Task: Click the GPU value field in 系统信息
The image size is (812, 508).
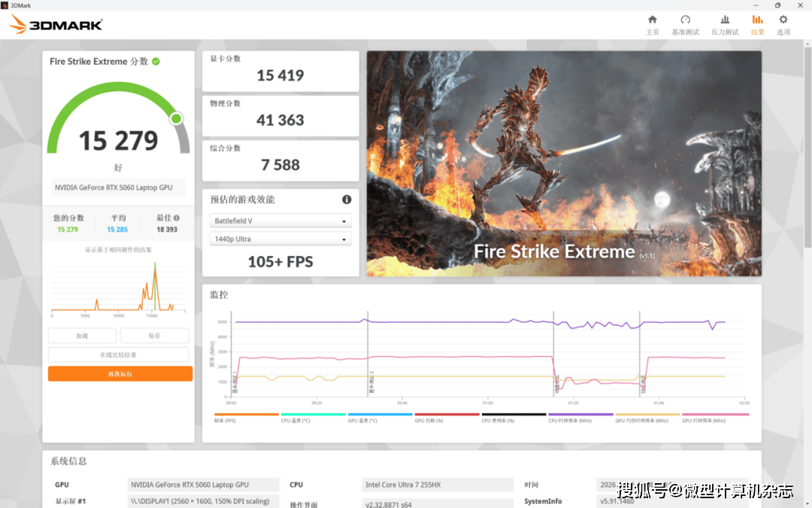Action: pyautogui.click(x=203, y=485)
